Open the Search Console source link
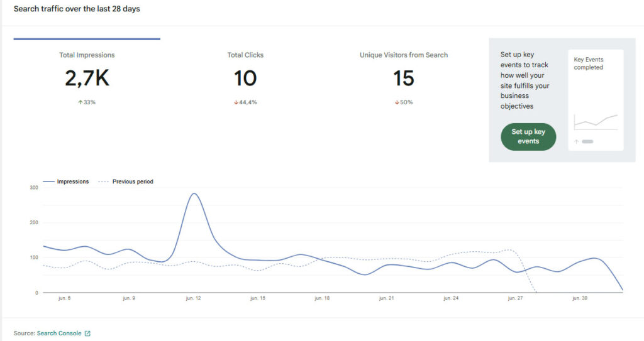Image resolution: width=644 pixels, height=341 pixels. 59,333
